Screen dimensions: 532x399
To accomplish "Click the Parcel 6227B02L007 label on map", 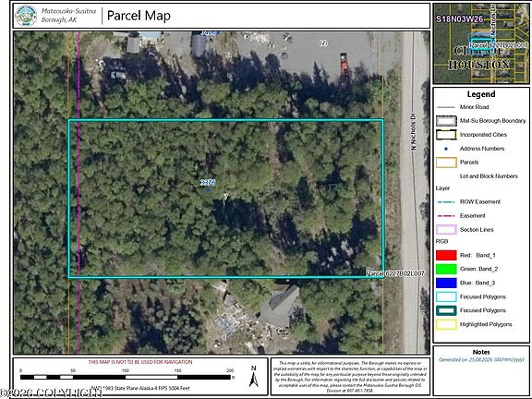I will [x=395, y=273].
